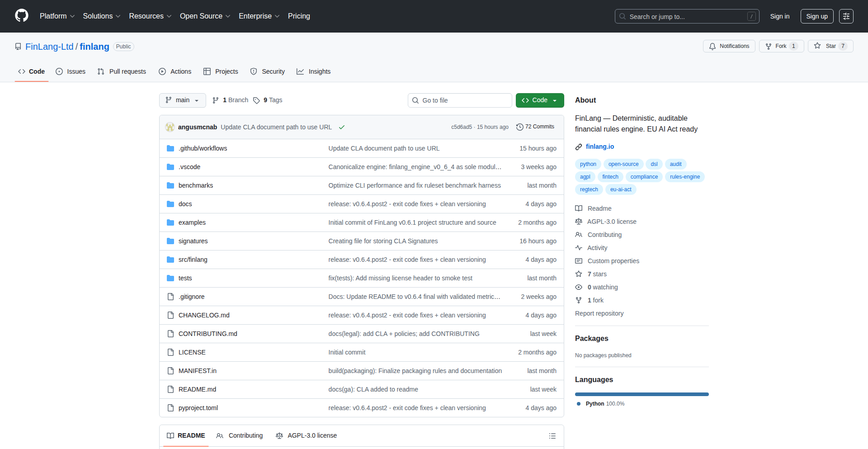Click the Notifications bell button
Screen dimensions: 868x449
(x=729, y=46)
